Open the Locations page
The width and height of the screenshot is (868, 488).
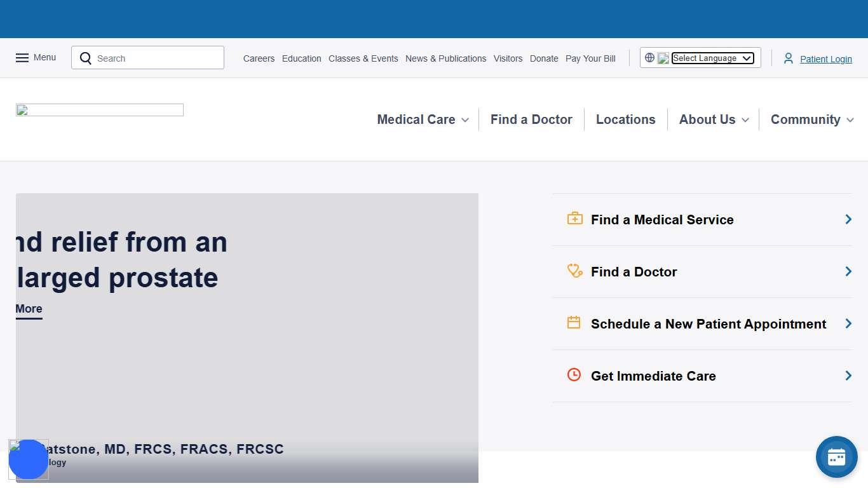coord(625,119)
